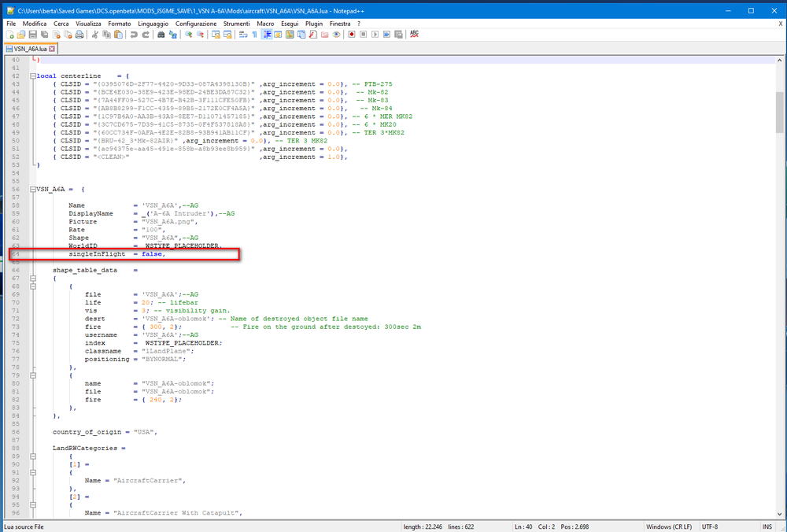
Task: Collapse the shape_table_data fold on line 67
Action: coord(31,278)
